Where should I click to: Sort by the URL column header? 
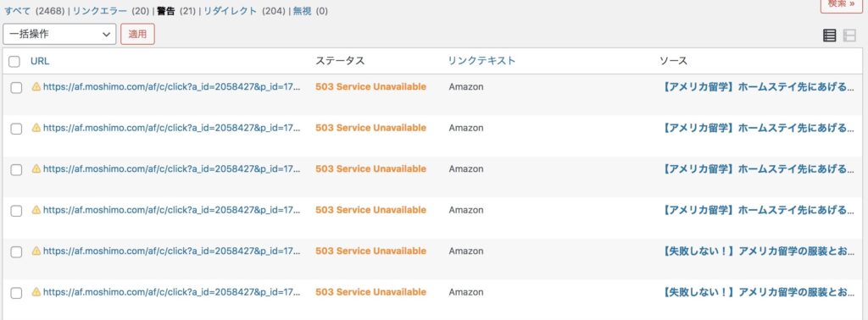(40, 61)
